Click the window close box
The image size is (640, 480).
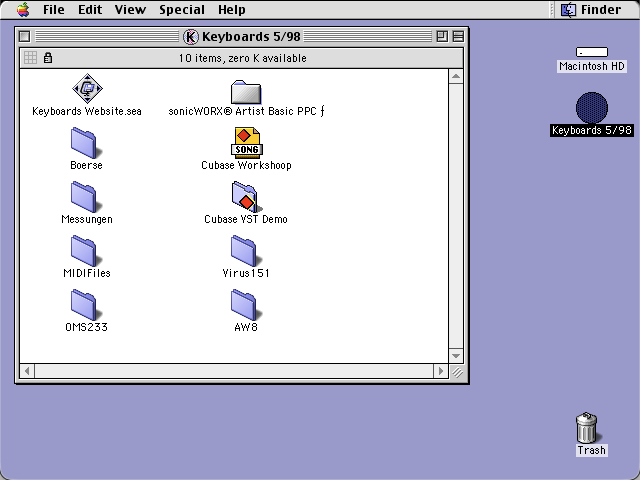(24, 37)
